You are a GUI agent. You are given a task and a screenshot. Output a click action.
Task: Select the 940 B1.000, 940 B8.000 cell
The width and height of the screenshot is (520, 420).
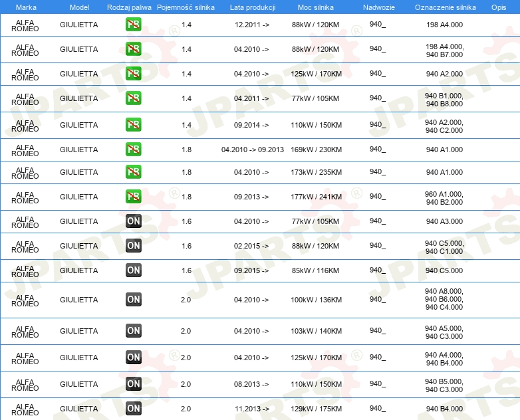pyautogui.click(x=444, y=100)
